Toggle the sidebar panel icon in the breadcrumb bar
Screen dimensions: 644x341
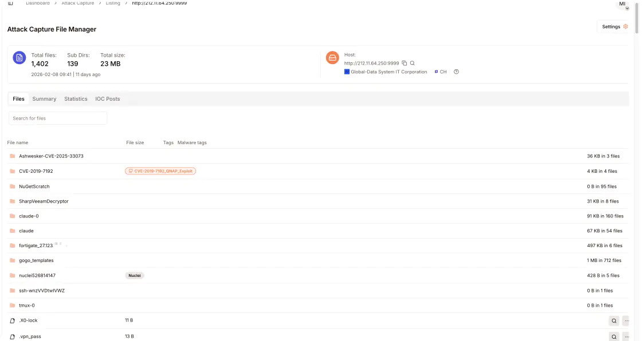point(10,3)
